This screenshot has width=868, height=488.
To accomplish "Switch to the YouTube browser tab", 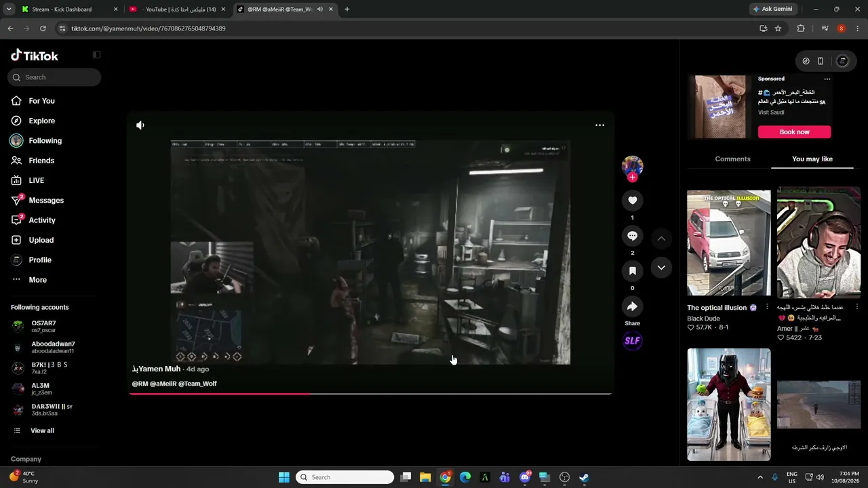I will click(178, 9).
